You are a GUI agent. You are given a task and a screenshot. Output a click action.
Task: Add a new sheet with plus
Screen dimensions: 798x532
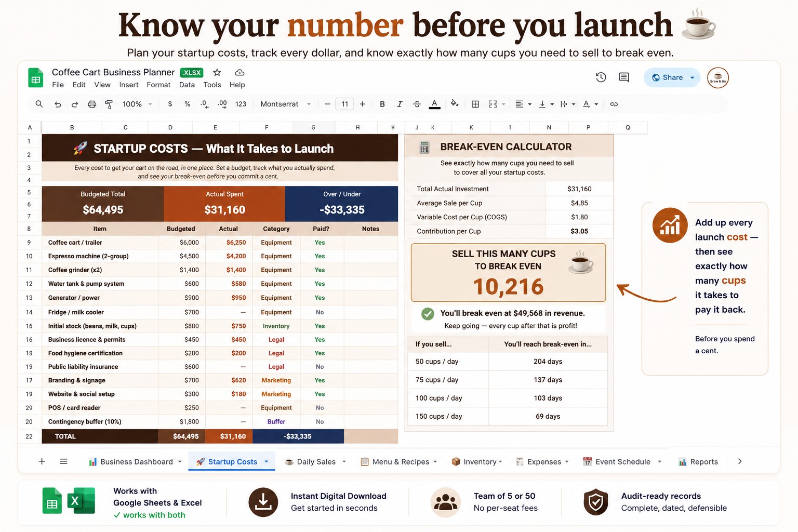pos(42,461)
